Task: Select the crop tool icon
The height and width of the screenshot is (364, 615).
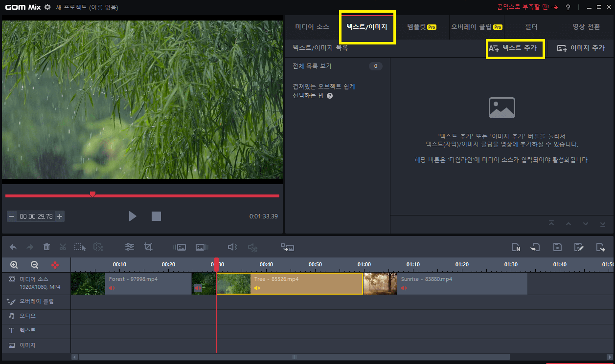Action: click(148, 247)
